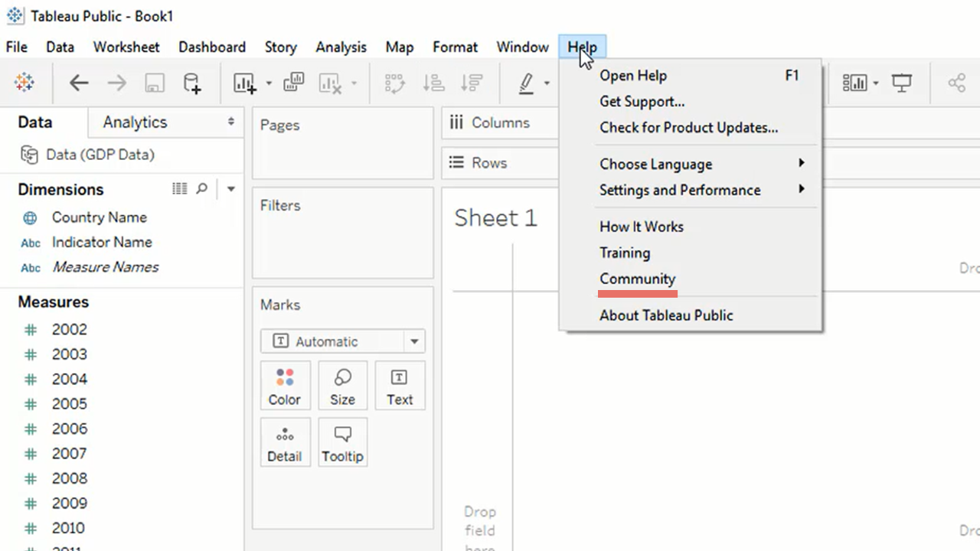
Task: Click the New Data Source icon
Action: pos(192,83)
